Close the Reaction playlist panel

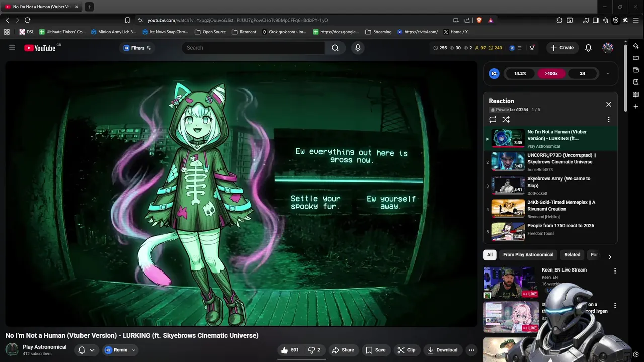pyautogui.click(x=609, y=104)
